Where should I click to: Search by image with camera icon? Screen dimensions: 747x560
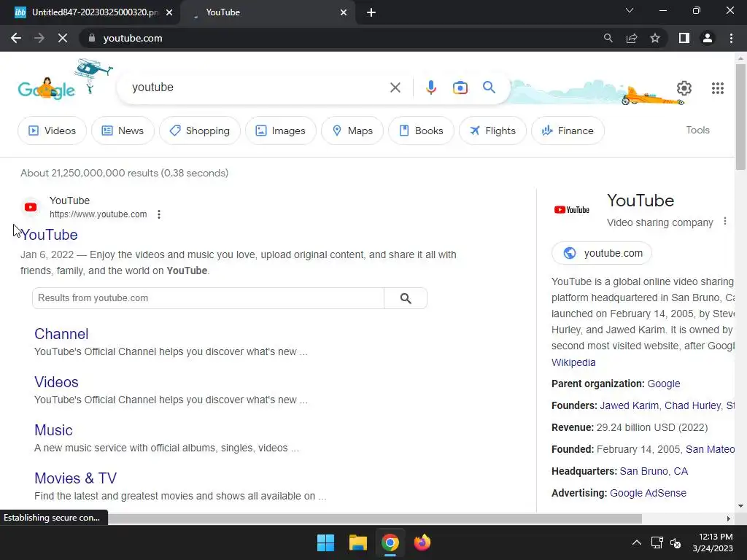(x=460, y=87)
